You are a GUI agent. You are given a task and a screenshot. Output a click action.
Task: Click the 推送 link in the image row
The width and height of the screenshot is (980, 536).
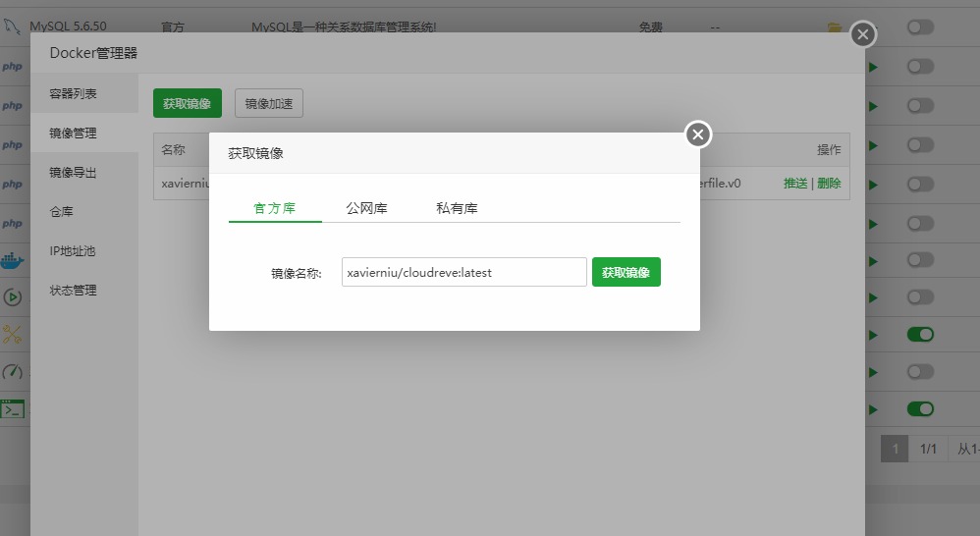(x=795, y=183)
